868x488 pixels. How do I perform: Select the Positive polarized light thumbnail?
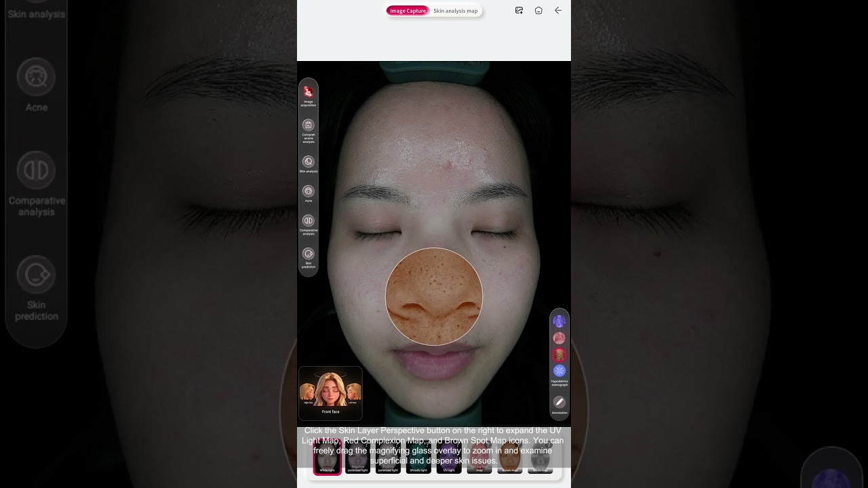click(x=388, y=459)
